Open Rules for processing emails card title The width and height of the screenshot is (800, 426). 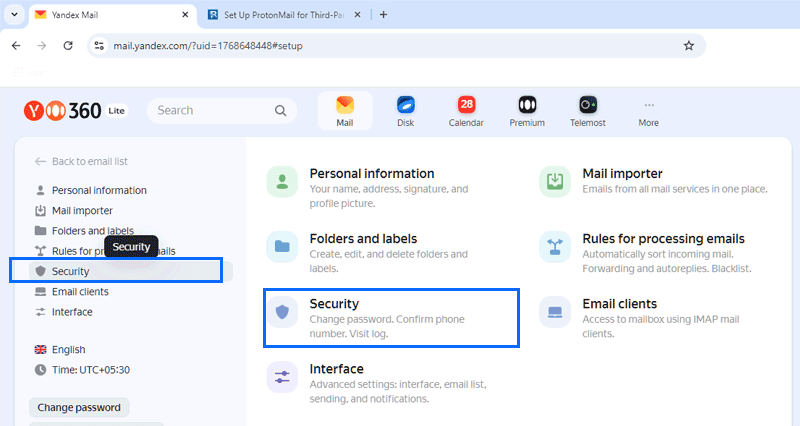(663, 239)
